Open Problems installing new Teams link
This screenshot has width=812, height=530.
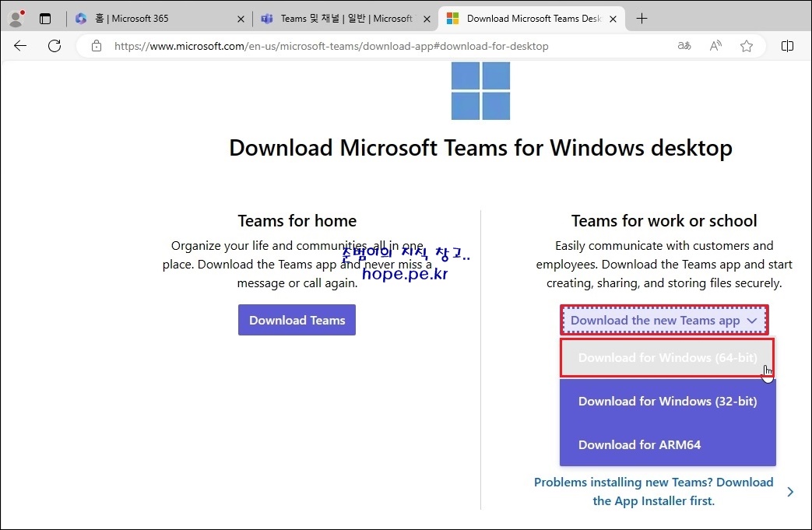point(653,491)
